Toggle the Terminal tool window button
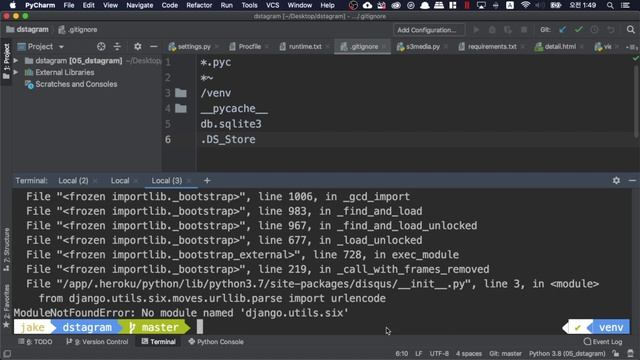 point(159,342)
